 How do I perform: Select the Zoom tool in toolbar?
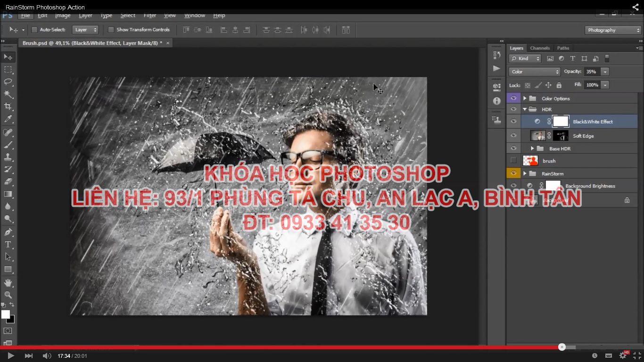pyautogui.click(x=8, y=295)
